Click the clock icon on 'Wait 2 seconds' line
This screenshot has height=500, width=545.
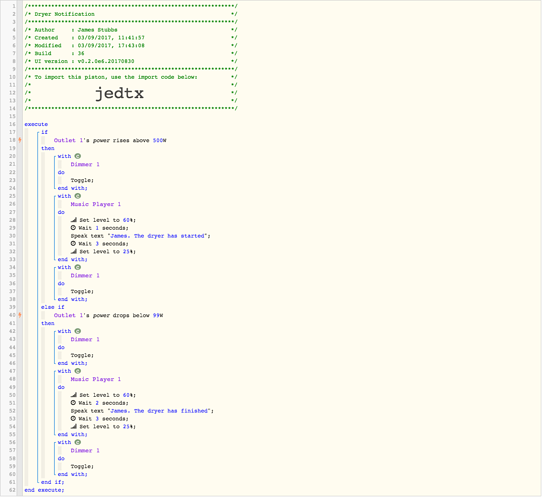[x=73, y=404]
